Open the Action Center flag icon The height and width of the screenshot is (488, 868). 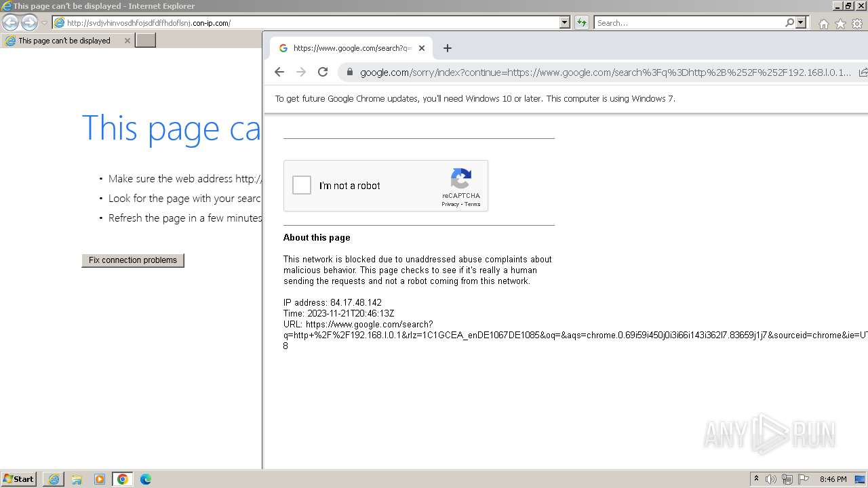pyautogui.click(x=804, y=479)
